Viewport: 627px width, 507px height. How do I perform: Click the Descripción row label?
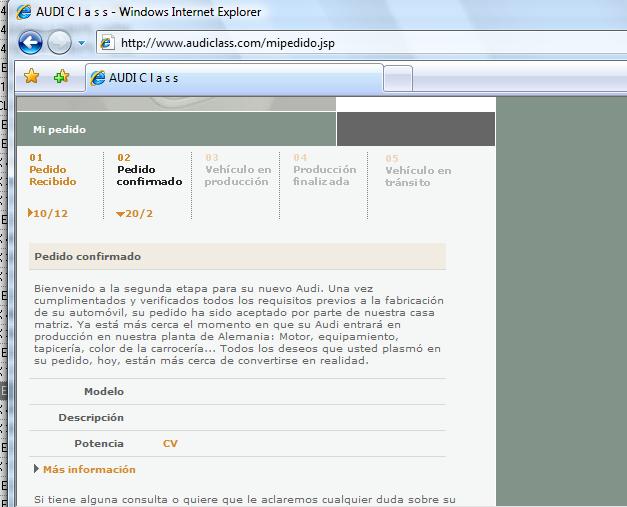coord(91,417)
